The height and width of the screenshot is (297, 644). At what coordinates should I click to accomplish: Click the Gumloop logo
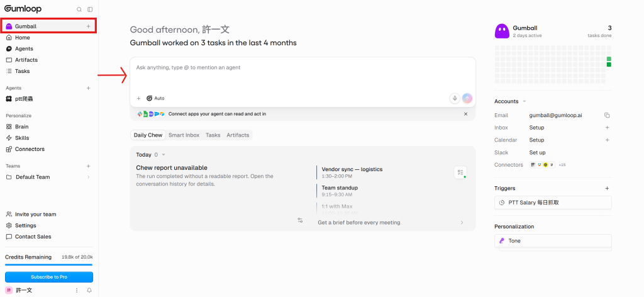(x=23, y=9)
